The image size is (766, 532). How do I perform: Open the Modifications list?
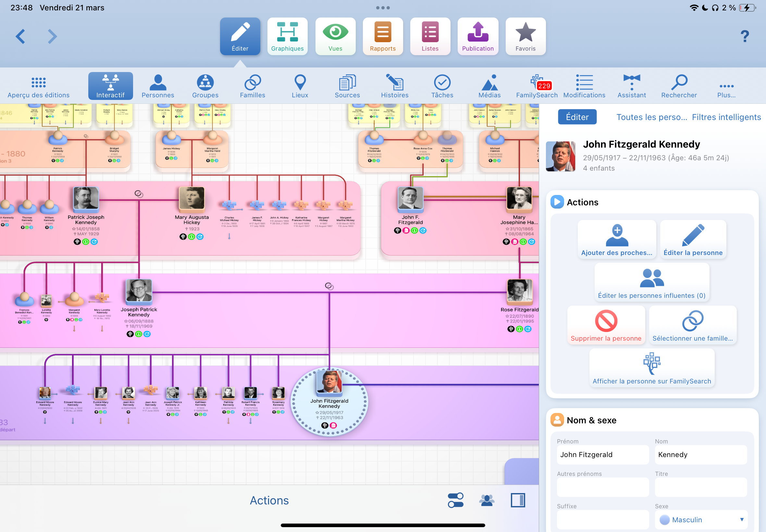click(584, 86)
